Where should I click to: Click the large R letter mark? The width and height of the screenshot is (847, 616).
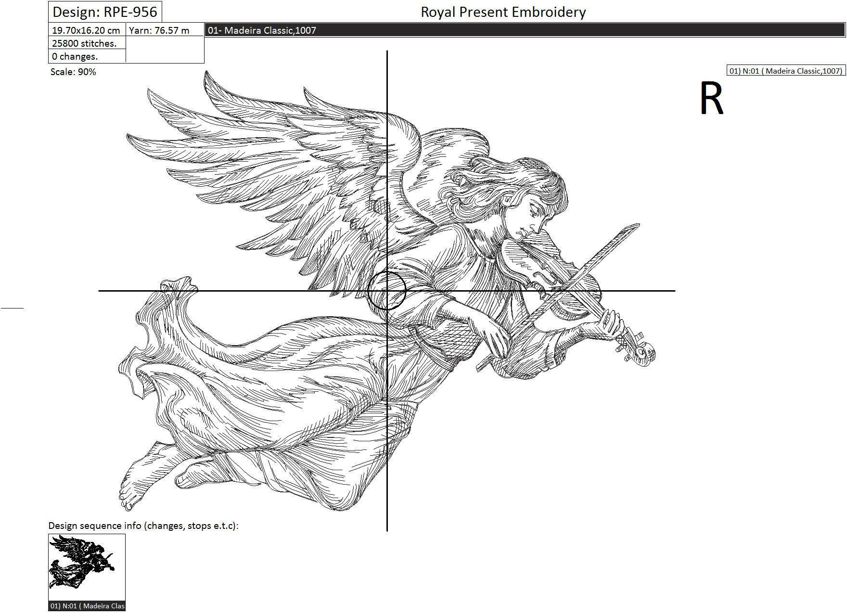click(711, 99)
